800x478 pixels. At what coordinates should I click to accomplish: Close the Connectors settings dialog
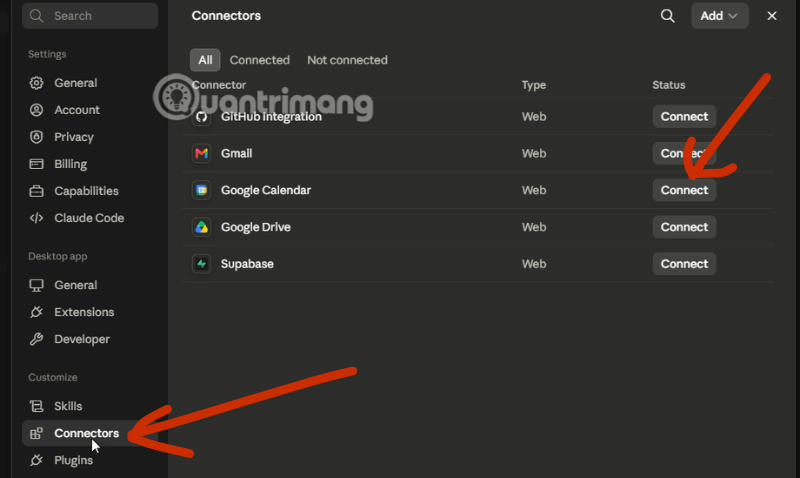click(771, 16)
